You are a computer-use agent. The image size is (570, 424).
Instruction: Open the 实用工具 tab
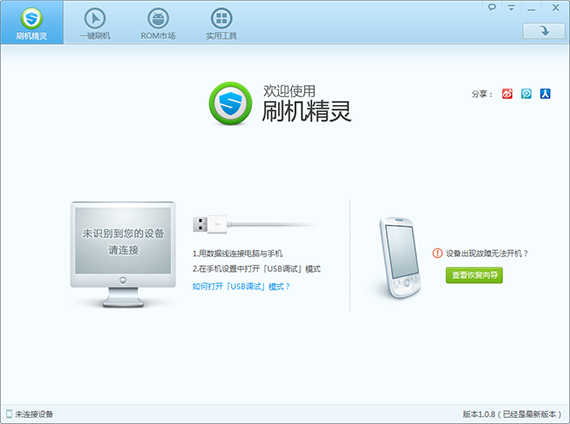point(221,23)
